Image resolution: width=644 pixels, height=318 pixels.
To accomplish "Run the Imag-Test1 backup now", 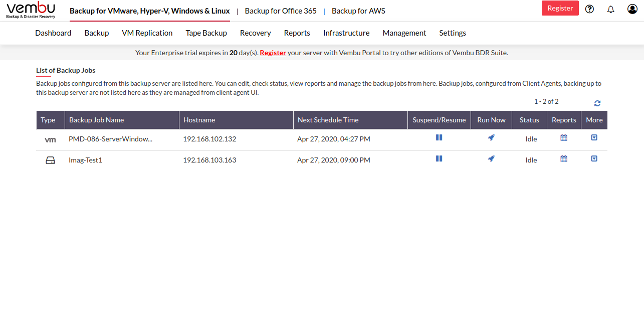I will coord(491,158).
